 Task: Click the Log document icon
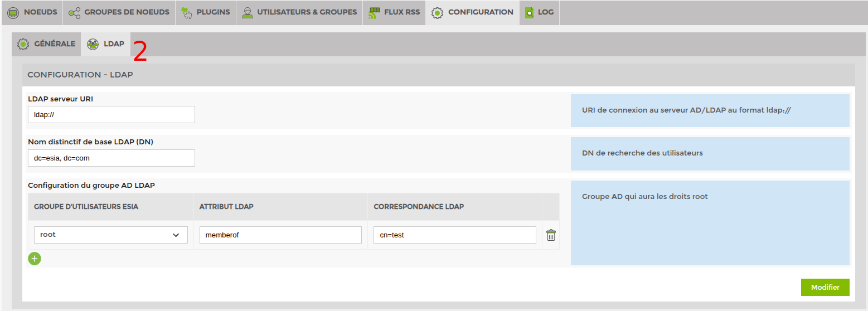click(529, 12)
